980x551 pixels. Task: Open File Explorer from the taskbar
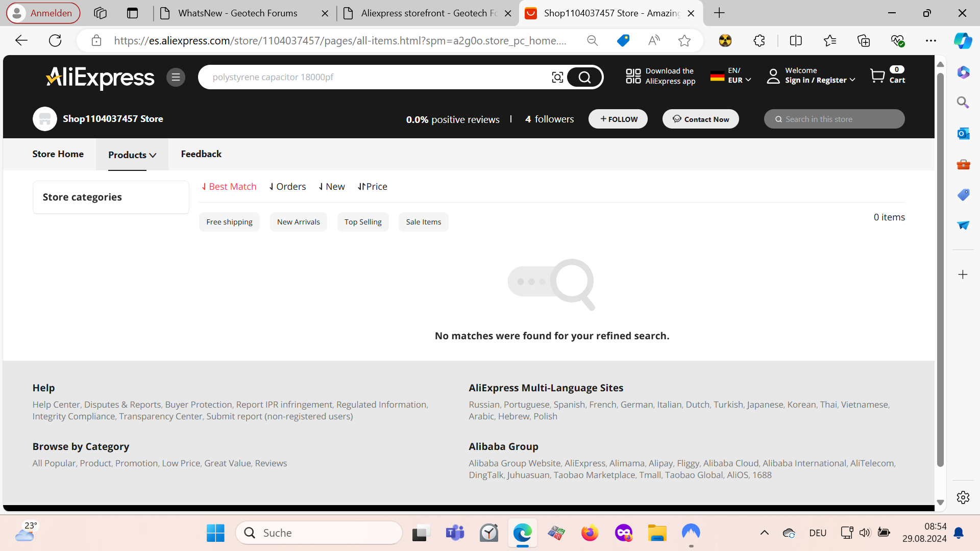(657, 533)
